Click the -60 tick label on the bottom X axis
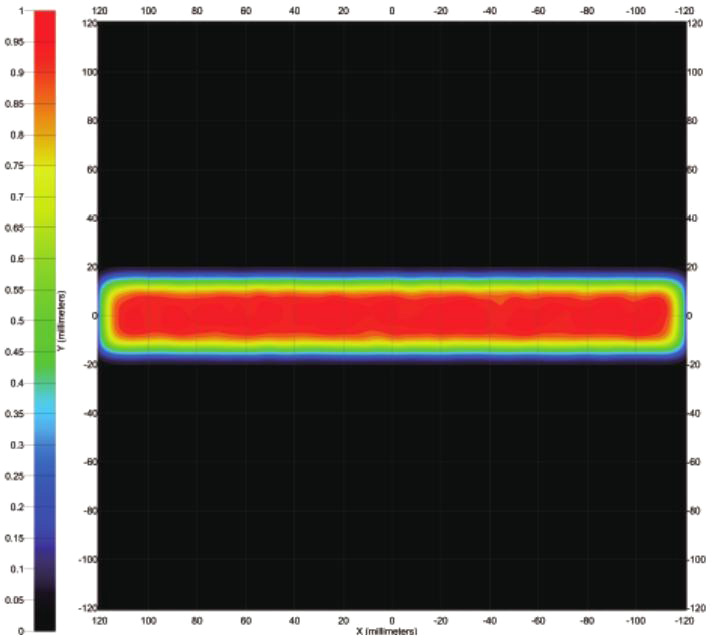This screenshot has width=712, height=640. [538, 620]
